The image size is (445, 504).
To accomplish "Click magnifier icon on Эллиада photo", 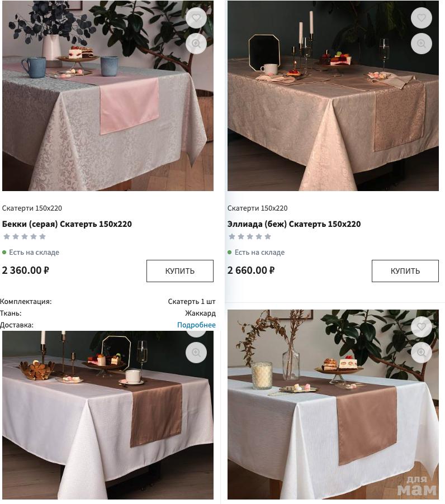I will click(x=422, y=44).
